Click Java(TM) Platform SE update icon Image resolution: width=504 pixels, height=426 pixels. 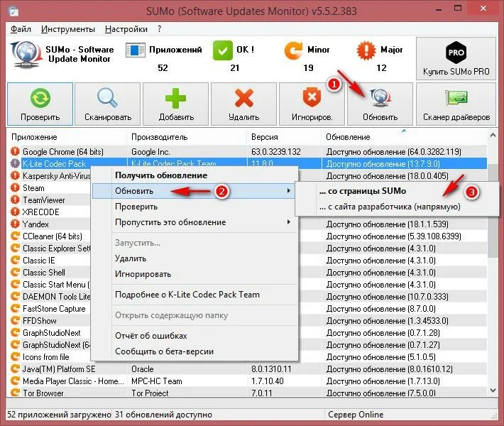click(15, 368)
